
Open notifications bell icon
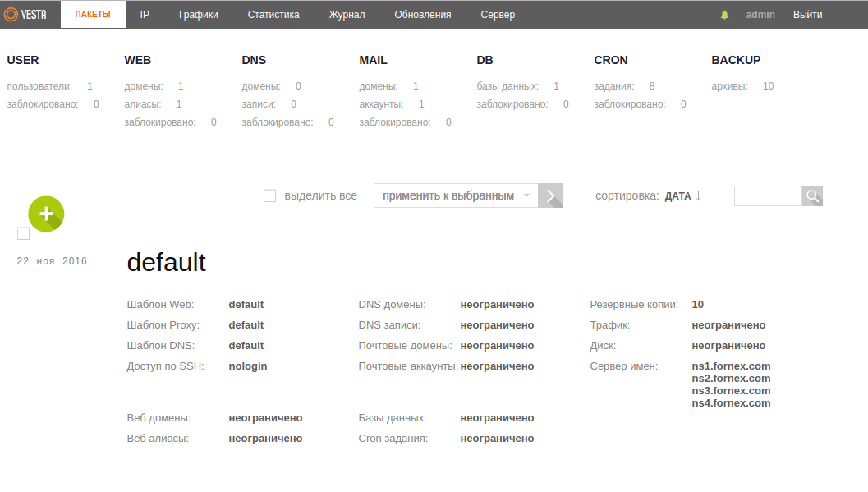pos(724,15)
